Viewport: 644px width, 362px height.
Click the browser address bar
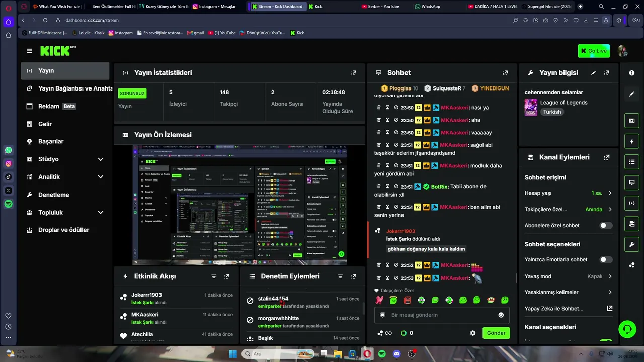pyautogui.click(x=282, y=20)
